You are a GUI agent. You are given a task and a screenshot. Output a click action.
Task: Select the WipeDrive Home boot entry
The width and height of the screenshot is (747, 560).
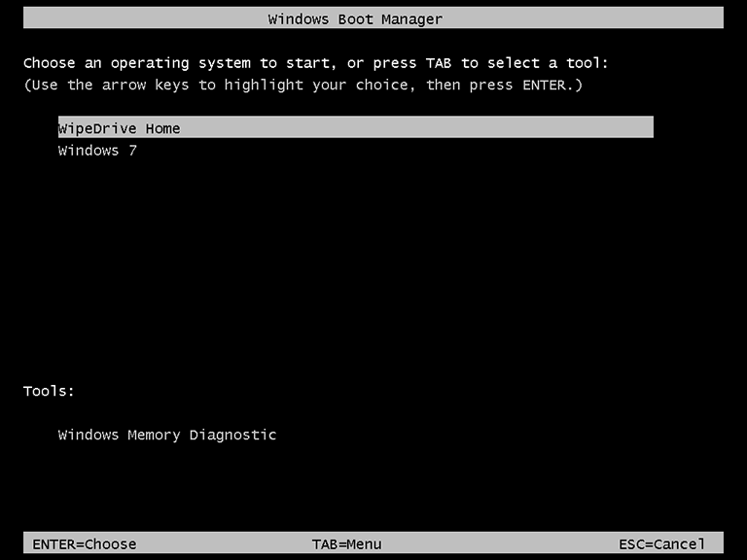[356, 127]
